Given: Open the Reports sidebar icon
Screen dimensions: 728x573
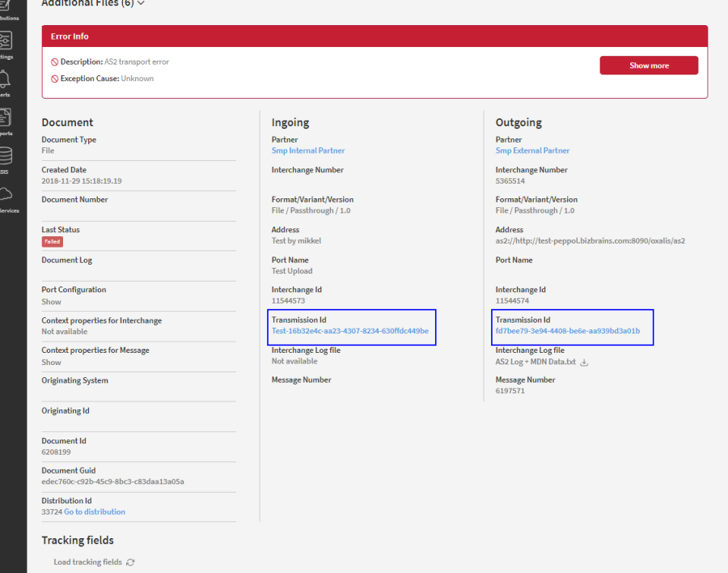Looking at the screenshot, I should point(6,118).
